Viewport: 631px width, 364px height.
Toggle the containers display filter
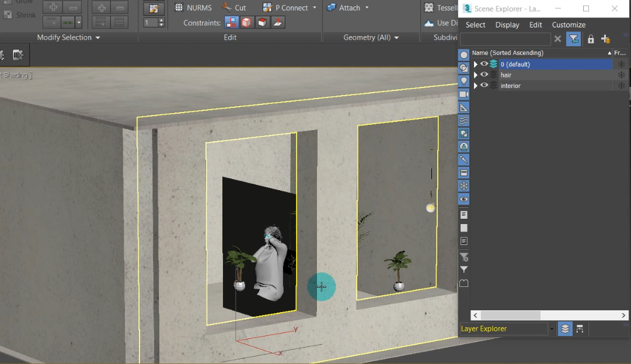[463, 173]
